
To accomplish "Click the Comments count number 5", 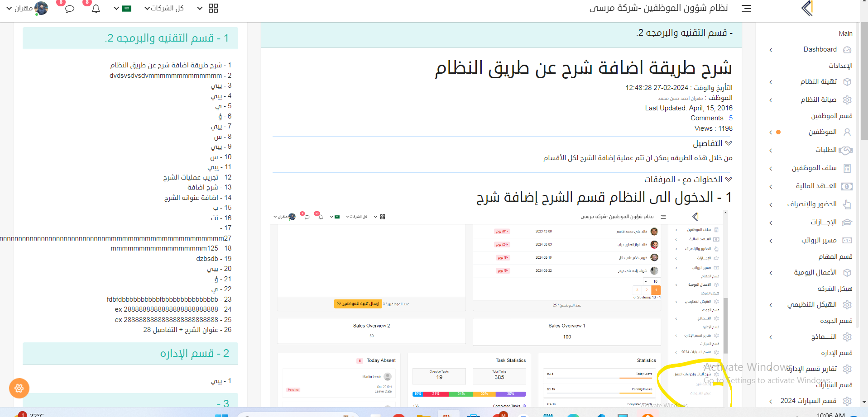I will pyautogui.click(x=730, y=118).
